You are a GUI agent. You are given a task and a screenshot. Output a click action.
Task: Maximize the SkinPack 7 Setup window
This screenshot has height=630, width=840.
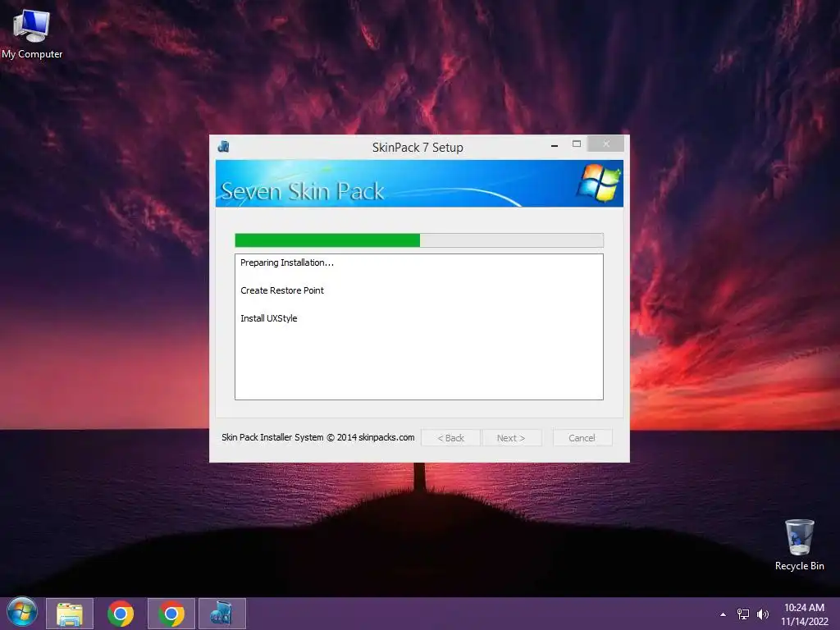point(577,144)
